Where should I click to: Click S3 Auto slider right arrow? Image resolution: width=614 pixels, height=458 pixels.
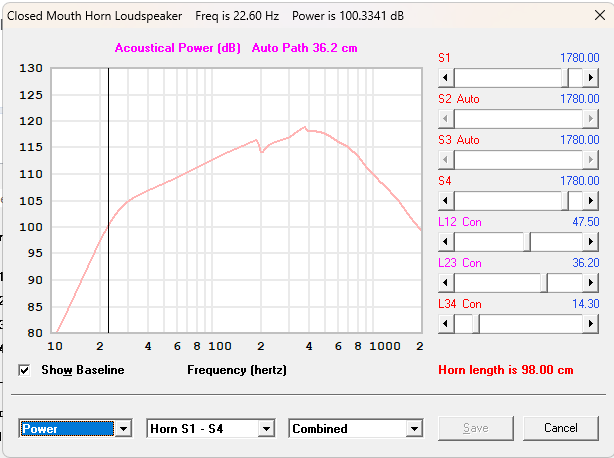(x=591, y=160)
